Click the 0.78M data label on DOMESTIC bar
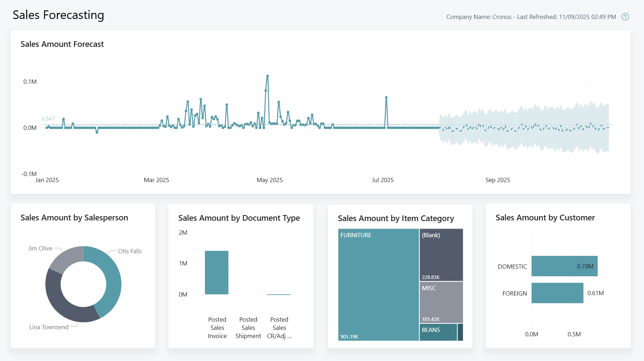This screenshot has width=644, height=361. point(585,266)
